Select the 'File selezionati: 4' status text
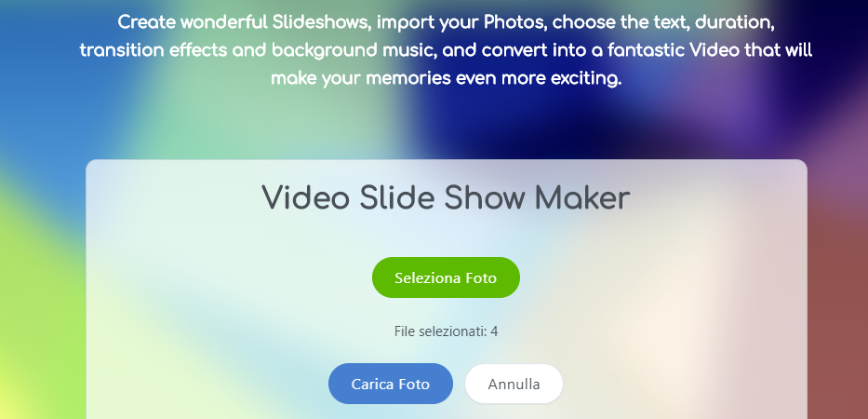 (446, 331)
